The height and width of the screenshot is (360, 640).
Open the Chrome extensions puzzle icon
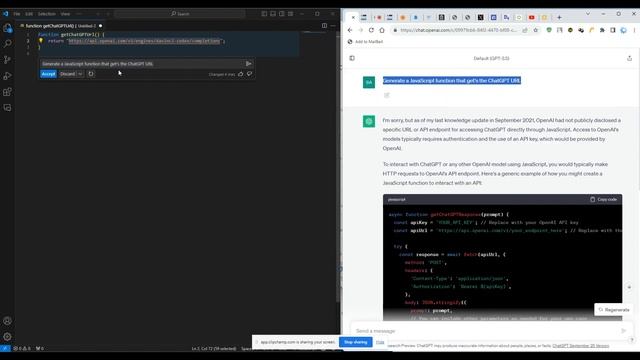tap(602, 30)
